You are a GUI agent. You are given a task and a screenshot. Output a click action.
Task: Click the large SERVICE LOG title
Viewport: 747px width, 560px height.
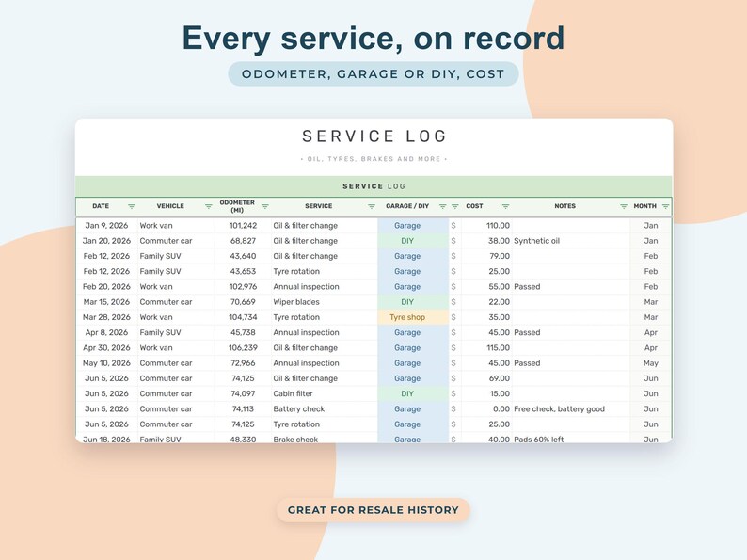374,136
